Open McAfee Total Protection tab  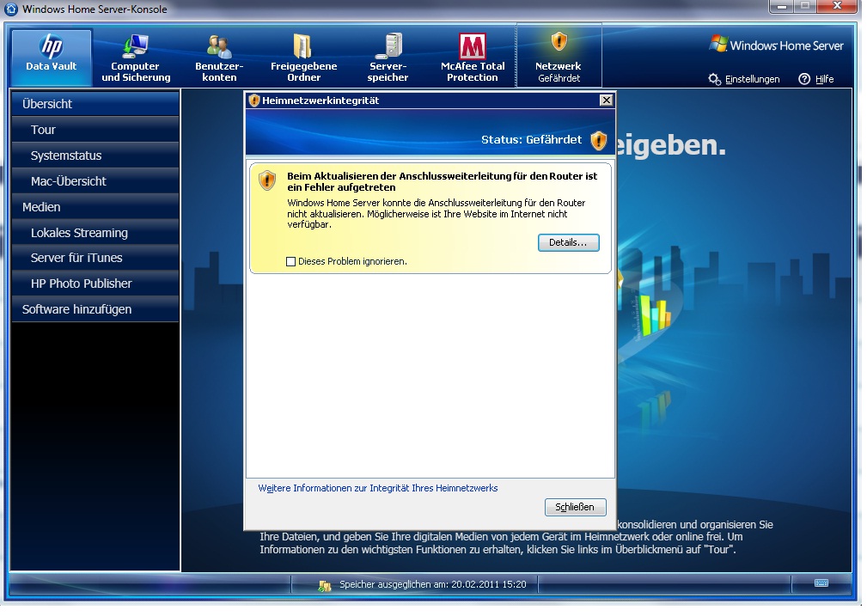(473, 58)
